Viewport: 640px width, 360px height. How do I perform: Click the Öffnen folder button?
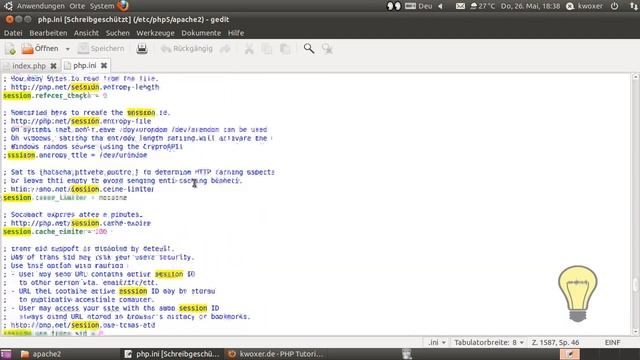click(x=40, y=49)
